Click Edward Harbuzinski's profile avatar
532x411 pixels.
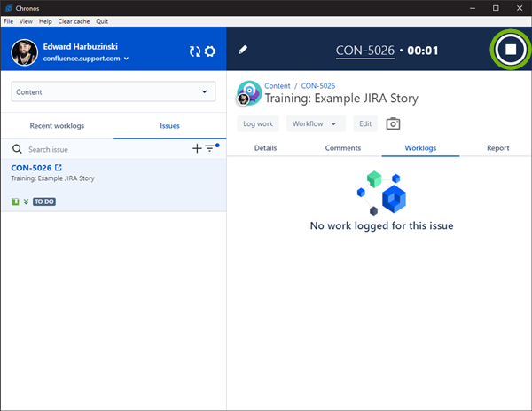tap(25, 52)
